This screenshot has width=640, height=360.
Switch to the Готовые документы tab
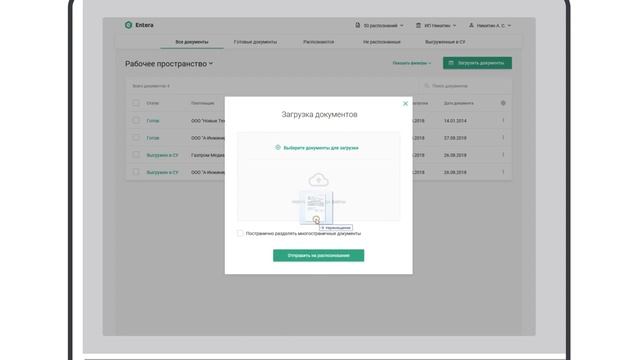click(255, 42)
